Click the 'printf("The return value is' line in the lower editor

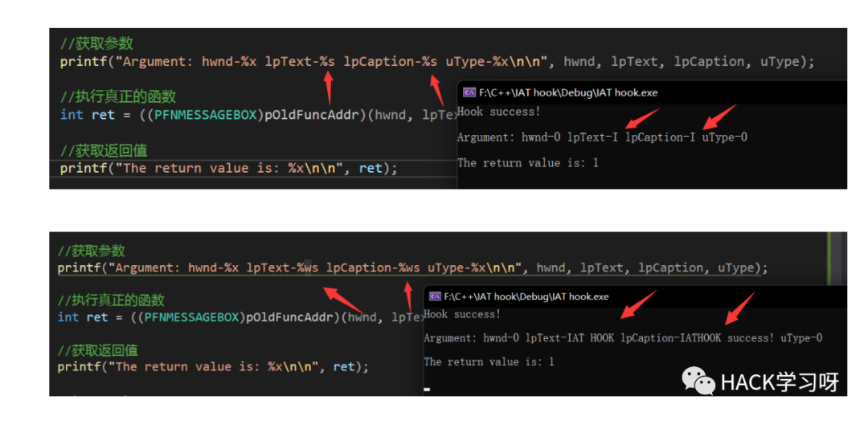pos(213,366)
